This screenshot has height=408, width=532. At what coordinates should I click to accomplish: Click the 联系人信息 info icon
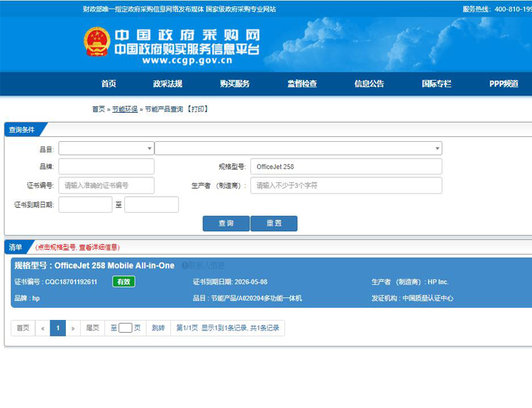point(184,265)
